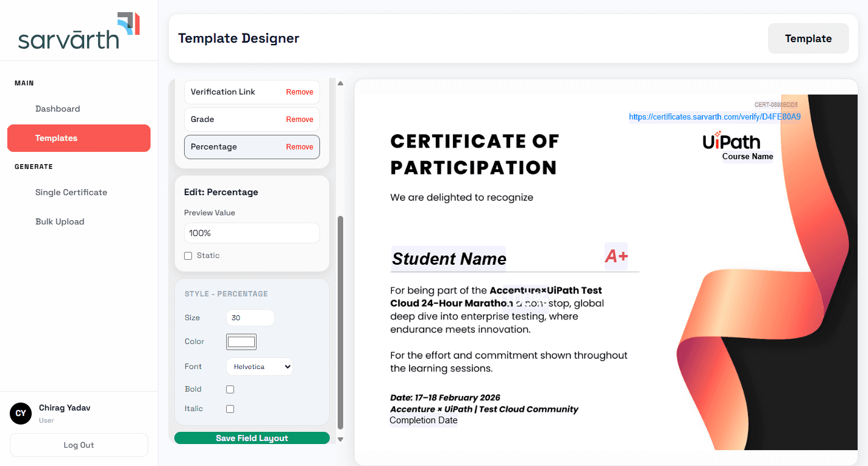Click 'Date: 17–18 February 2026' text
868x466 pixels.
point(446,398)
